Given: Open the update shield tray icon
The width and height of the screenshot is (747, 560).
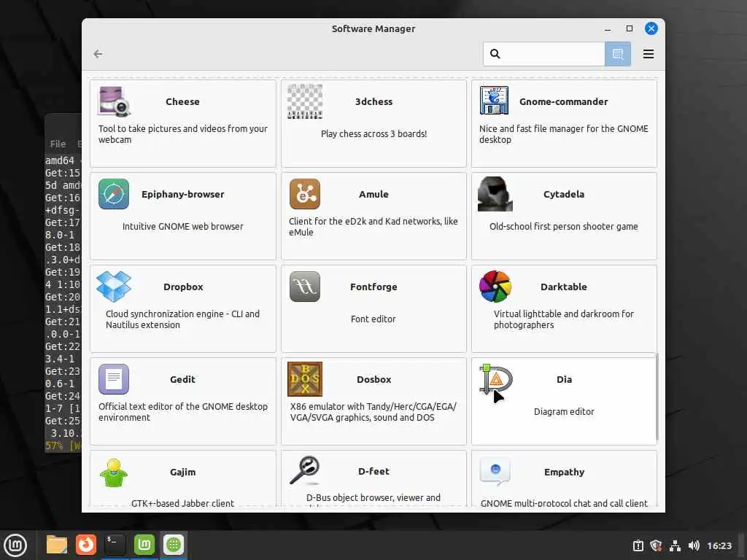Looking at the screenshot, I should (x=656, y=545).
